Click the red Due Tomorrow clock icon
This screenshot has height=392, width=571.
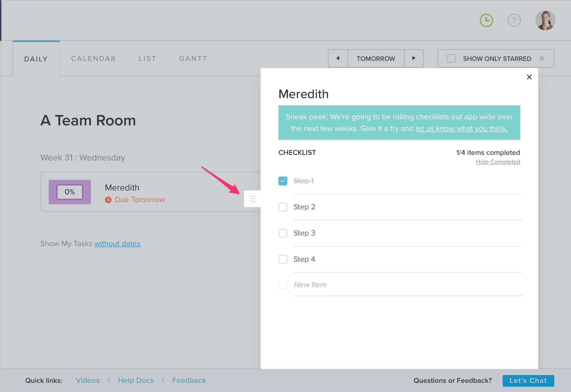pyautogui.click(x=108, y=200)
